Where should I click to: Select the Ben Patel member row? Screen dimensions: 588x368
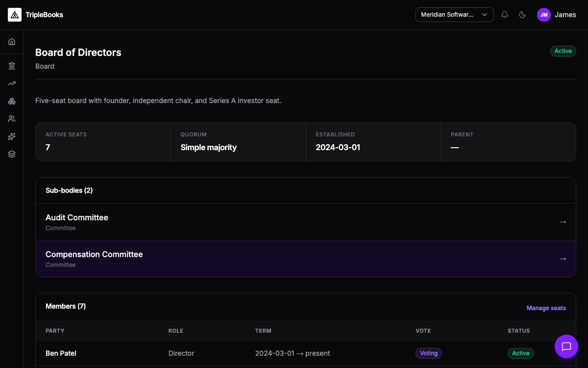click(x=306, y=353)
